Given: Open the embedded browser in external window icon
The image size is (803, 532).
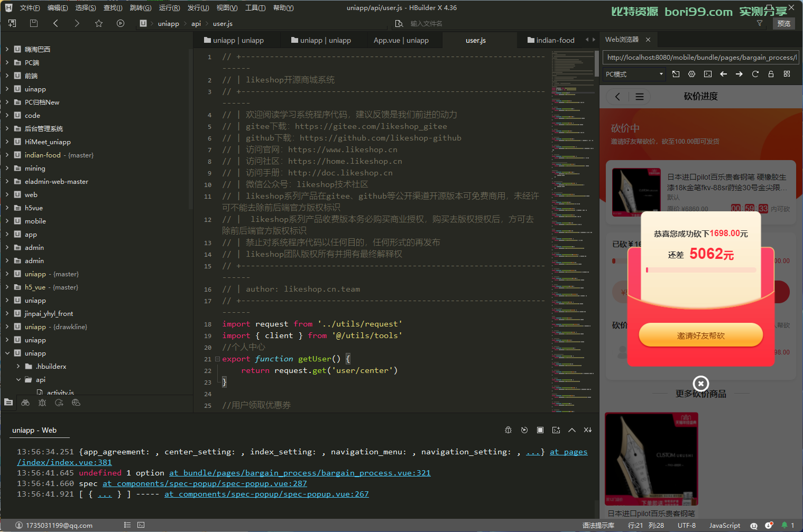Looking at the screenshot, I should coord(676,74).
